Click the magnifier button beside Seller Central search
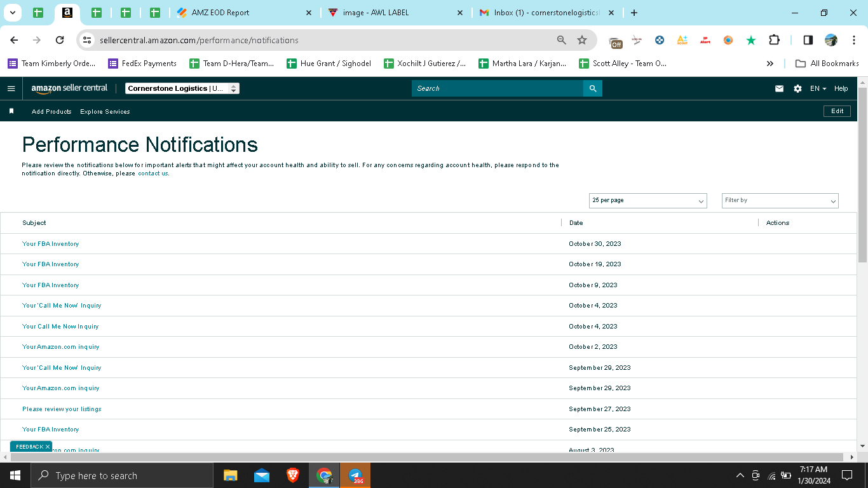This screenshot has width=868, height=488. 593,88
